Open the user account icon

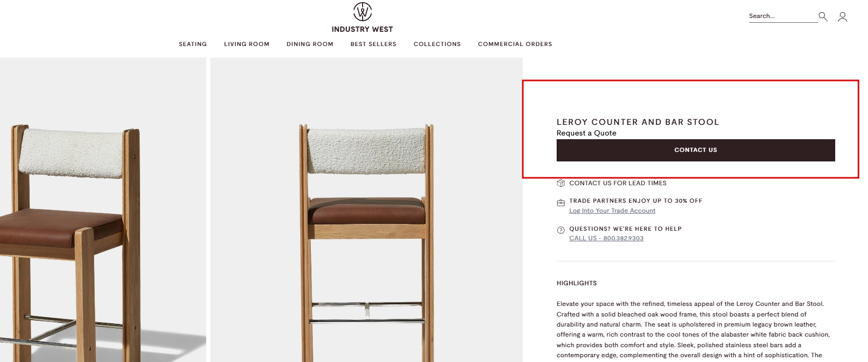pyautogui.click(x=843, y=17)
